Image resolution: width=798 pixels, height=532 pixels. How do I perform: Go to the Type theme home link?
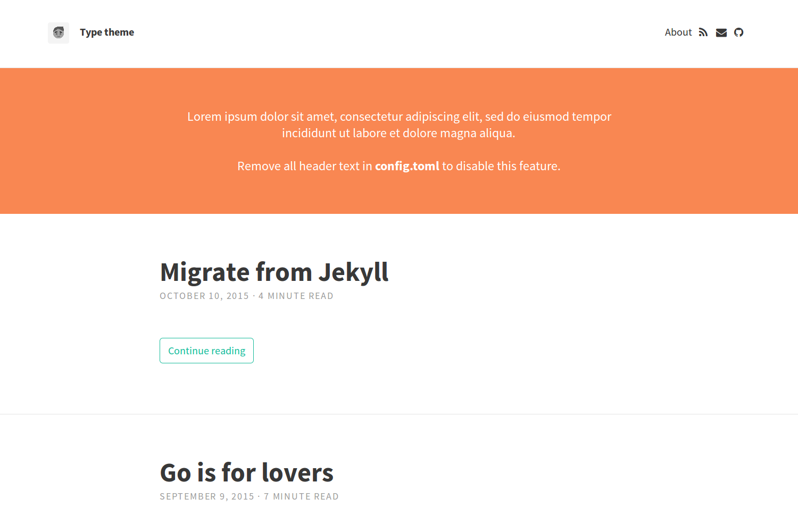[107, 32]
